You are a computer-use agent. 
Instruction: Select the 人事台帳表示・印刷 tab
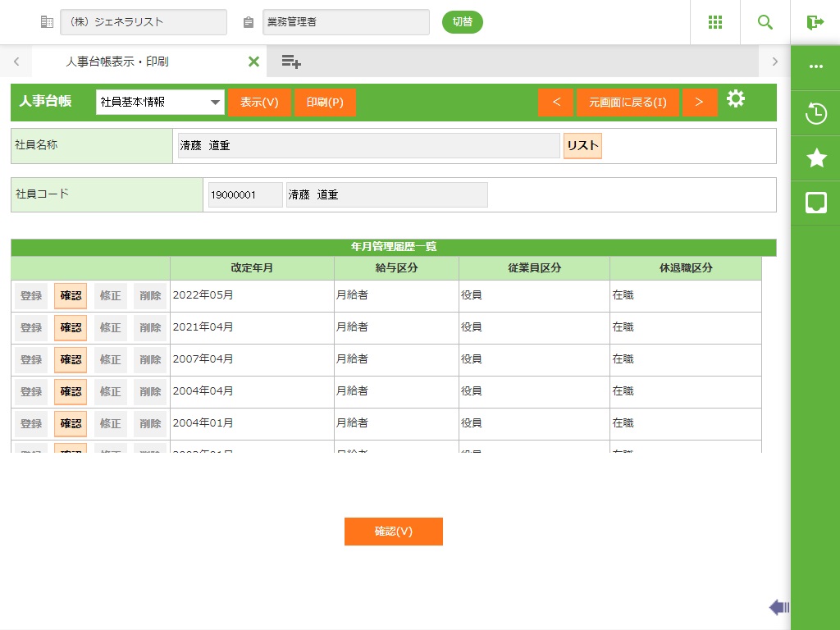tap(117, 62)
